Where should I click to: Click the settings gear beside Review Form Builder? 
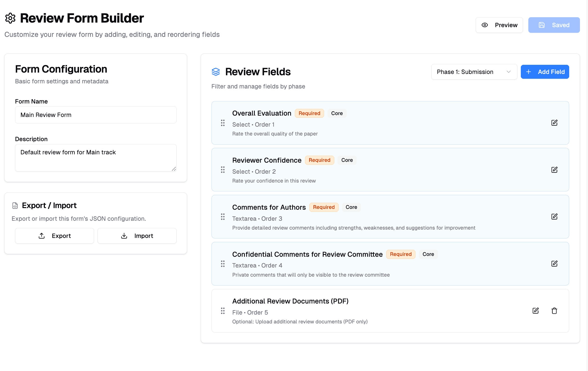pyautogui.click(x=10, y=18)
